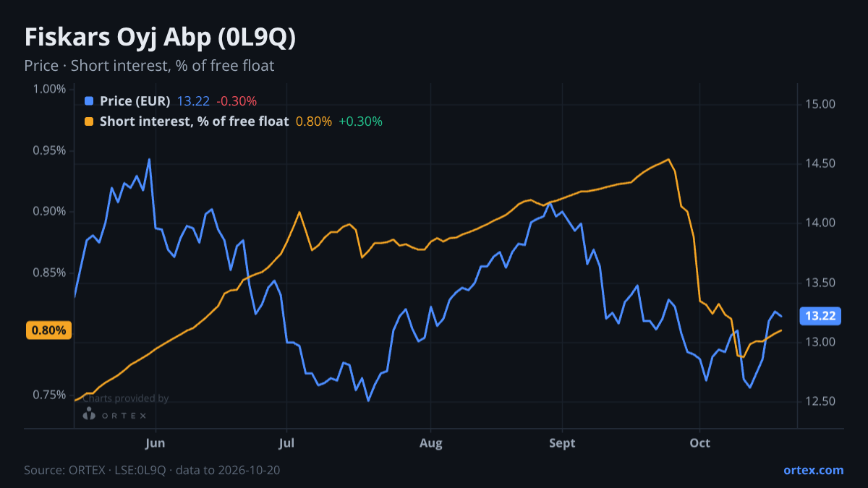
Task: Click the blue 13.22 axis marker
Action: 821,316
